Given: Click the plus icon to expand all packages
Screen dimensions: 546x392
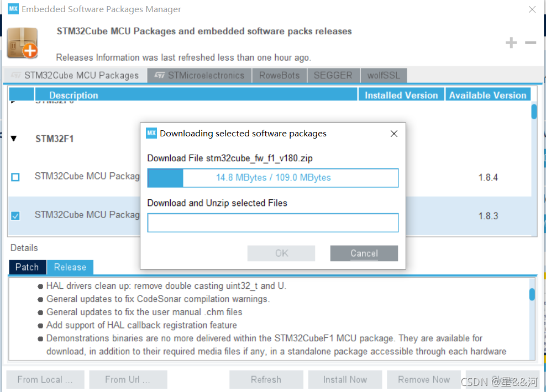Looking at the screenshot, I should pyautogui.click(x=511, y=43).
